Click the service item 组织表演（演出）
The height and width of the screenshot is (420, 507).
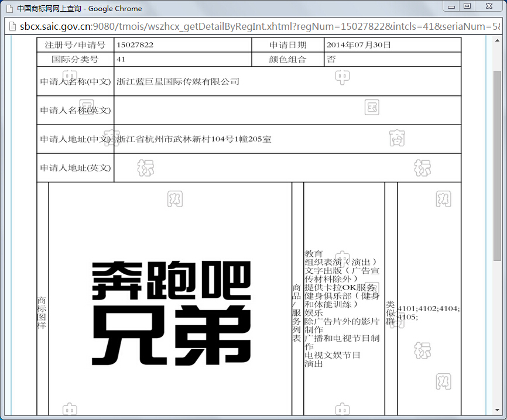pos(341,262)
